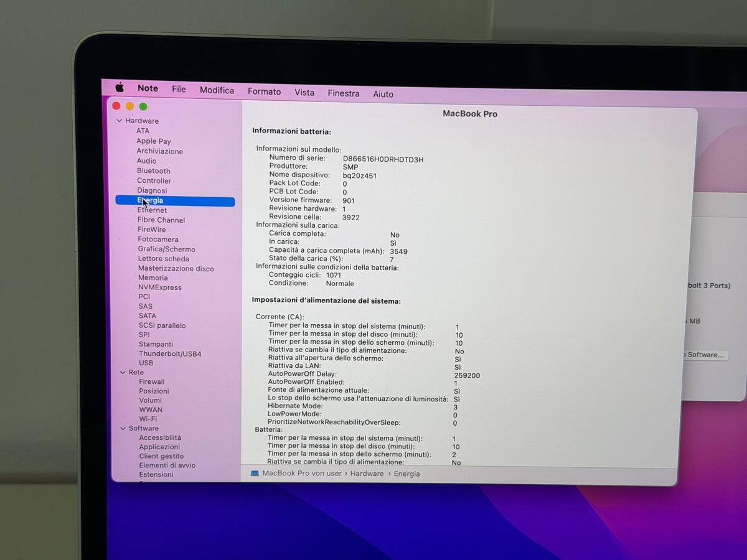Select SATA in sidebar
747x560 pixels.
click(148, 316)
